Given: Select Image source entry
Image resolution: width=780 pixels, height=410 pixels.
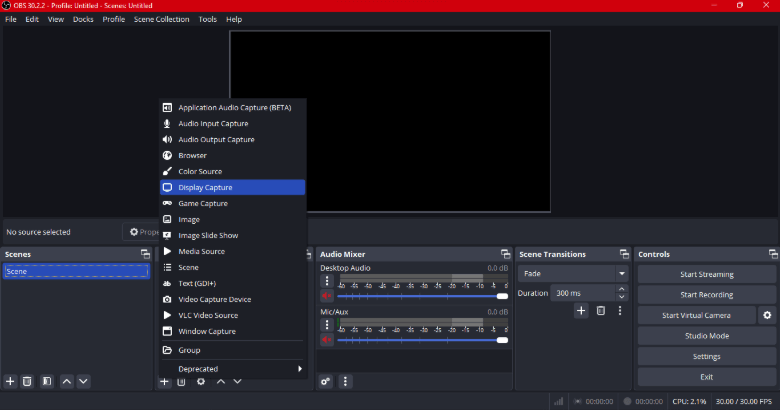Looking at the screenshot, I should [x=232, y=219].
